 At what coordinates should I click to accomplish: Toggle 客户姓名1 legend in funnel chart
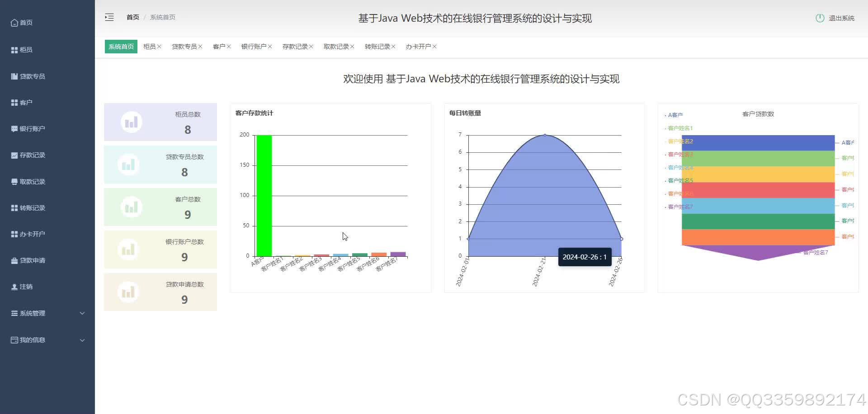[x=679, y=128]
